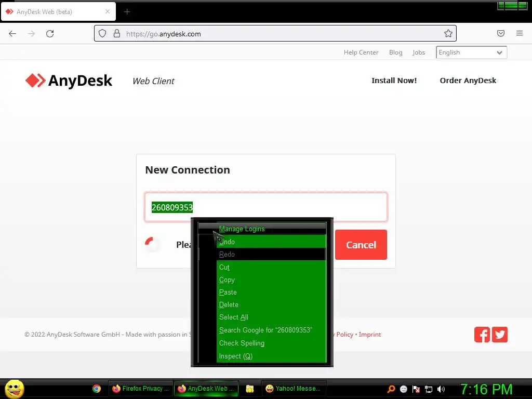Select the AnyDesk Web (beta) tab

pos(58,11)
